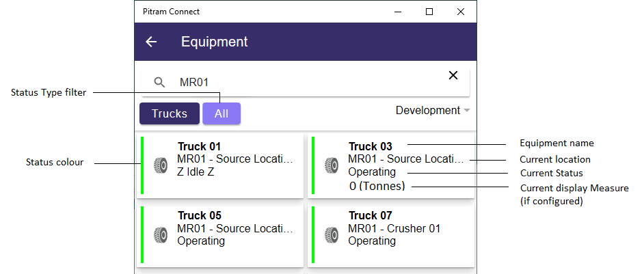
Task: Open Truck 03 equipment name
Action: (370, 146)
